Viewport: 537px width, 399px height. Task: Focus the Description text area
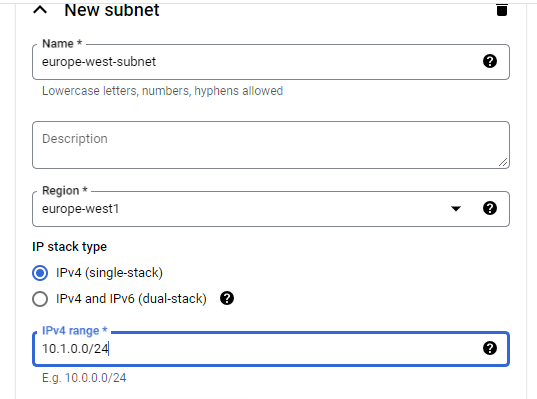point(271,145)
